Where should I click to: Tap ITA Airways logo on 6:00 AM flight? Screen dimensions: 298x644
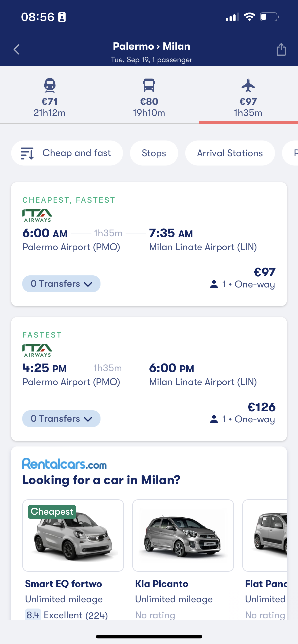[x=37, y=216]
